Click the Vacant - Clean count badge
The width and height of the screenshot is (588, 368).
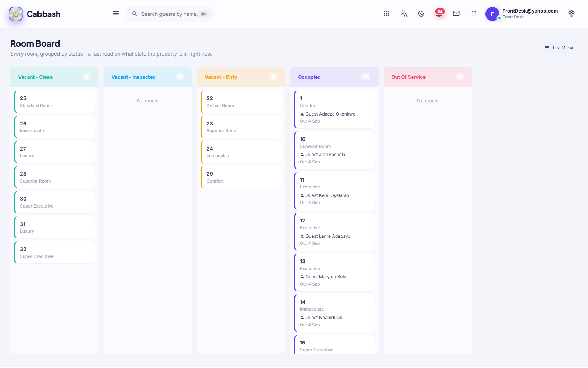coord(87,77)
